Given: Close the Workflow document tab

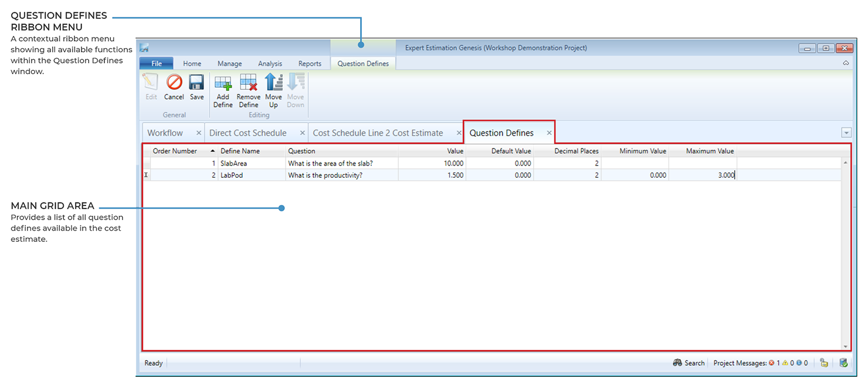Looking at the screenshot, I should coord(199,133).
